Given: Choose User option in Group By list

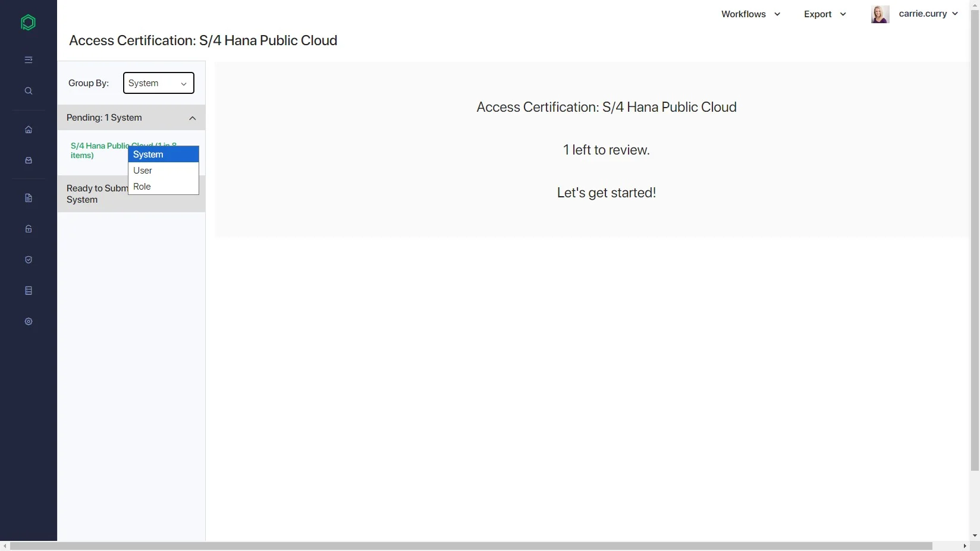Looking at the screenshot, I should pos(164,171).
